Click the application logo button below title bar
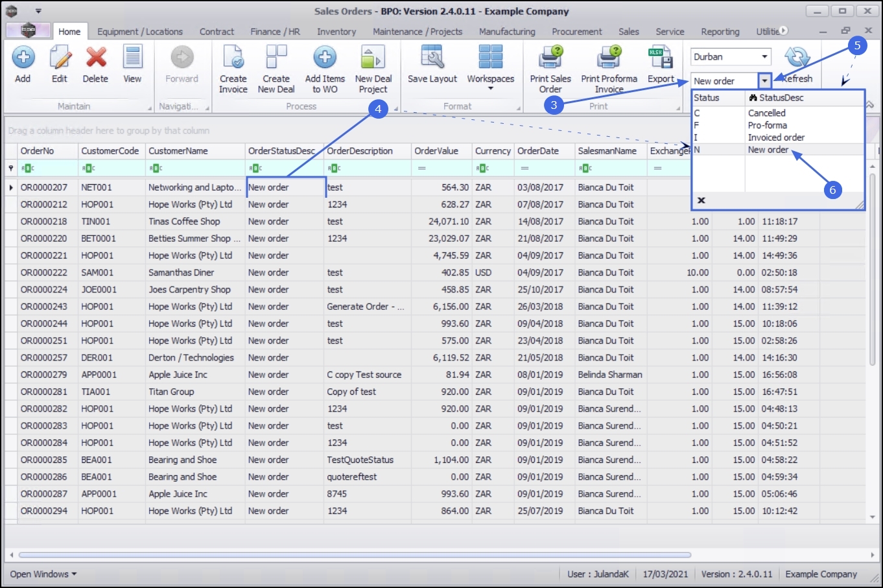Screen dimensions: 883x588 coord(28,30)
